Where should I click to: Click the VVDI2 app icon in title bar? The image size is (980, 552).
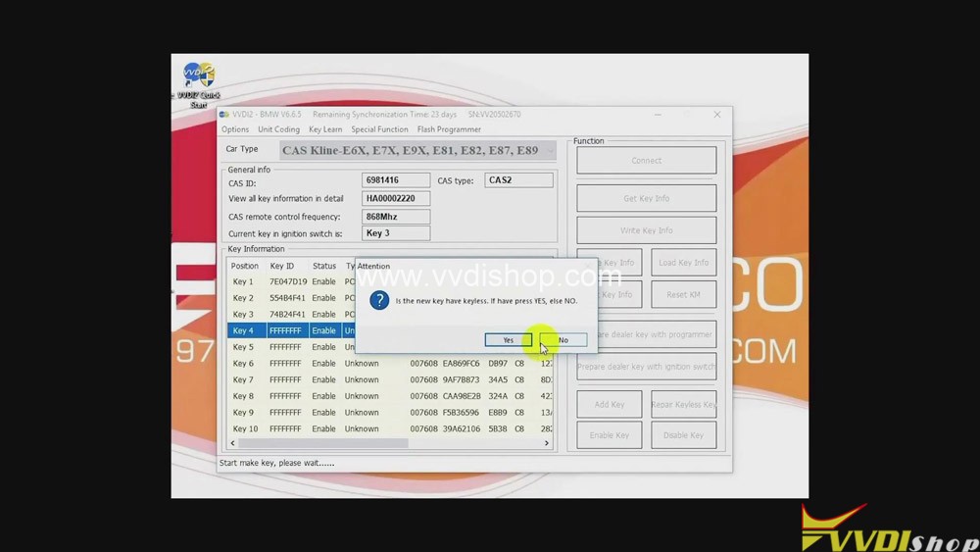tap(224, 115)
